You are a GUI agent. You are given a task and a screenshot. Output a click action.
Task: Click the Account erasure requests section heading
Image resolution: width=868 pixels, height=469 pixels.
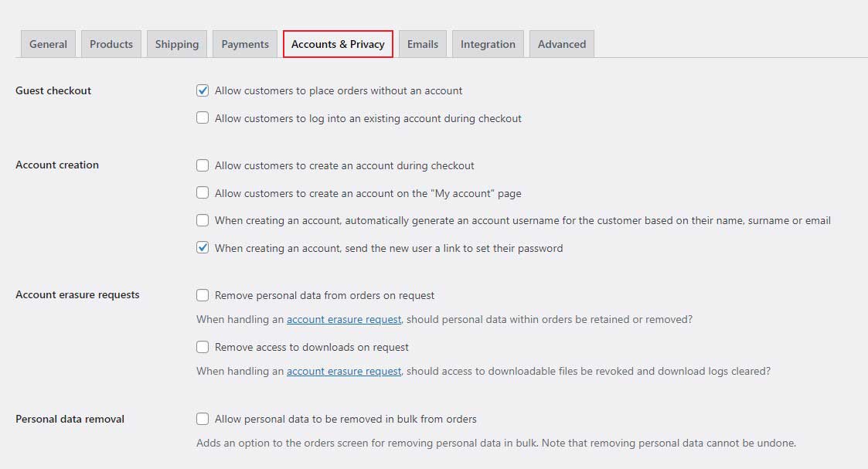click(x=77, y=294)
